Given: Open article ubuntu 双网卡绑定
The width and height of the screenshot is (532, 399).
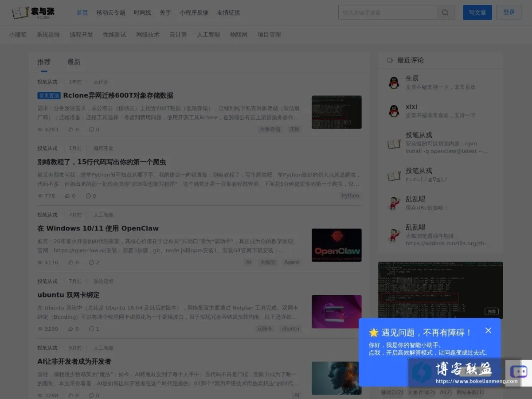Looking at the screenshot, I should [68, 295].
